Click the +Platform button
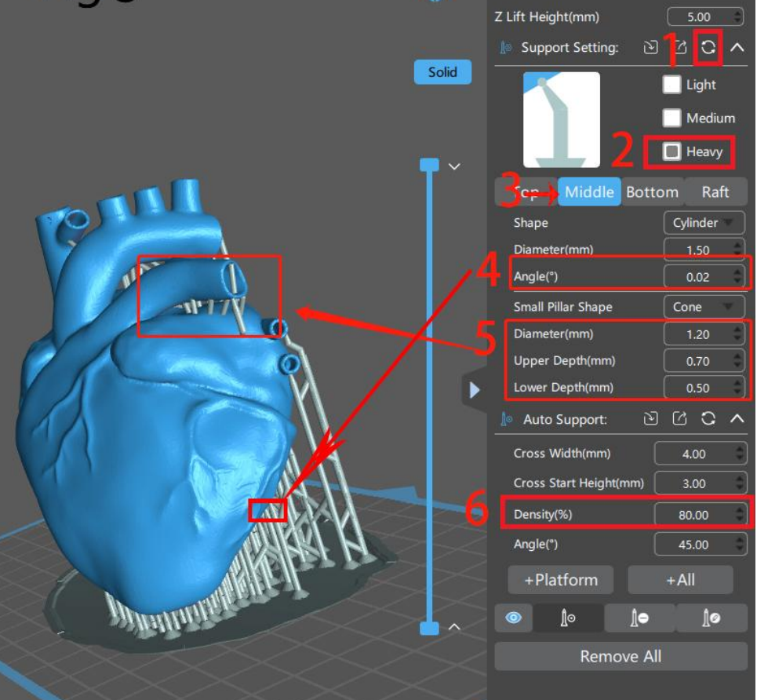 click(x=561, y=580)
